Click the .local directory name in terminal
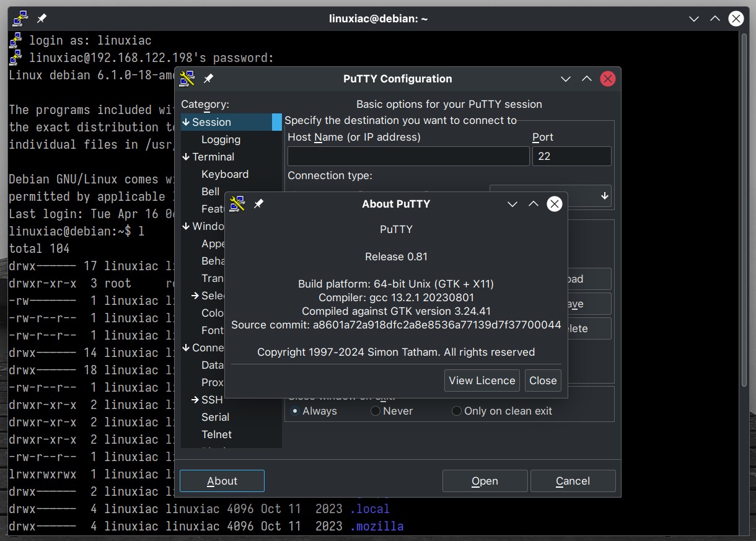This screenshot has height=541, width=756. click(x=369, y=509)
